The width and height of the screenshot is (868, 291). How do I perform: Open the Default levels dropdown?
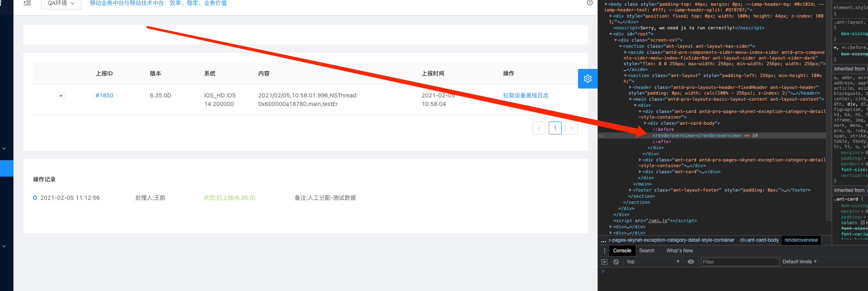800,262
